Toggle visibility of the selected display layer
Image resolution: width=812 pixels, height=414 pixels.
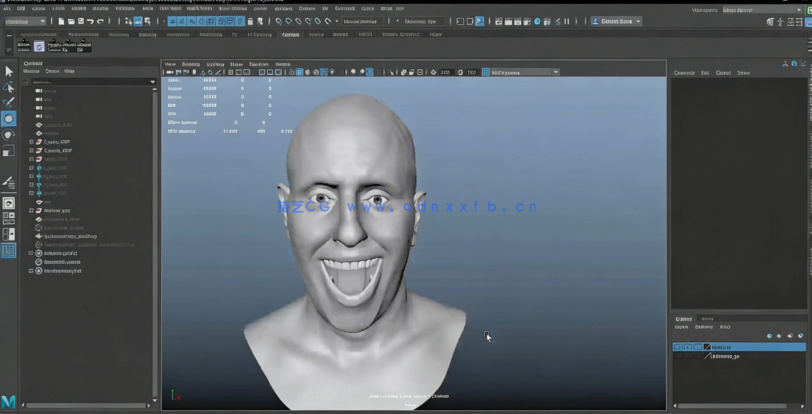point(678,347)
